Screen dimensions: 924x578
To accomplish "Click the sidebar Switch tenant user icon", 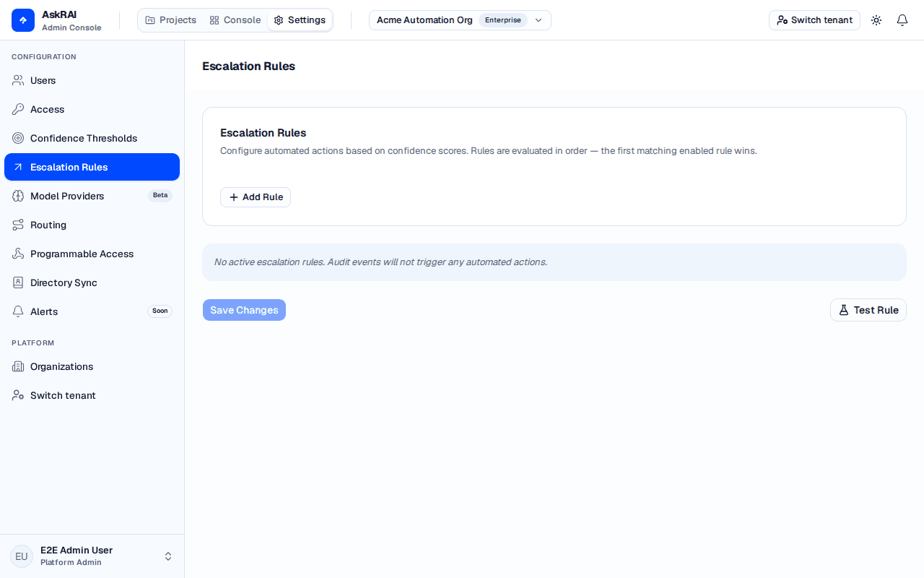I will click(18, 395).
